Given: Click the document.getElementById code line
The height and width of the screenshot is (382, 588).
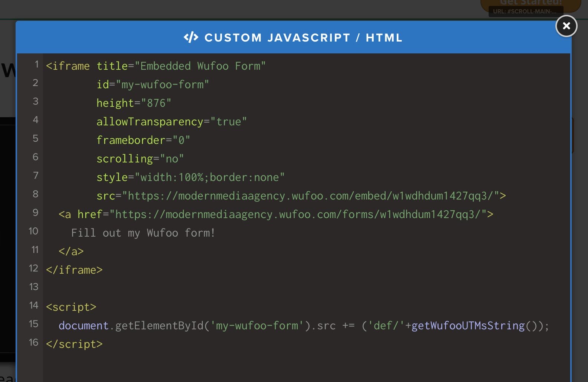Looking at the screenshot, I should tap(304, 326).
